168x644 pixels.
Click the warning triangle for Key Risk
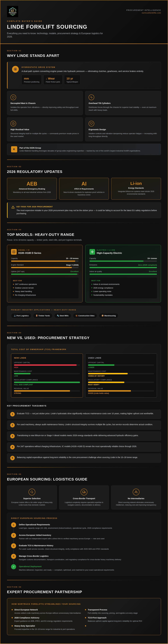(x=13, y=207)
